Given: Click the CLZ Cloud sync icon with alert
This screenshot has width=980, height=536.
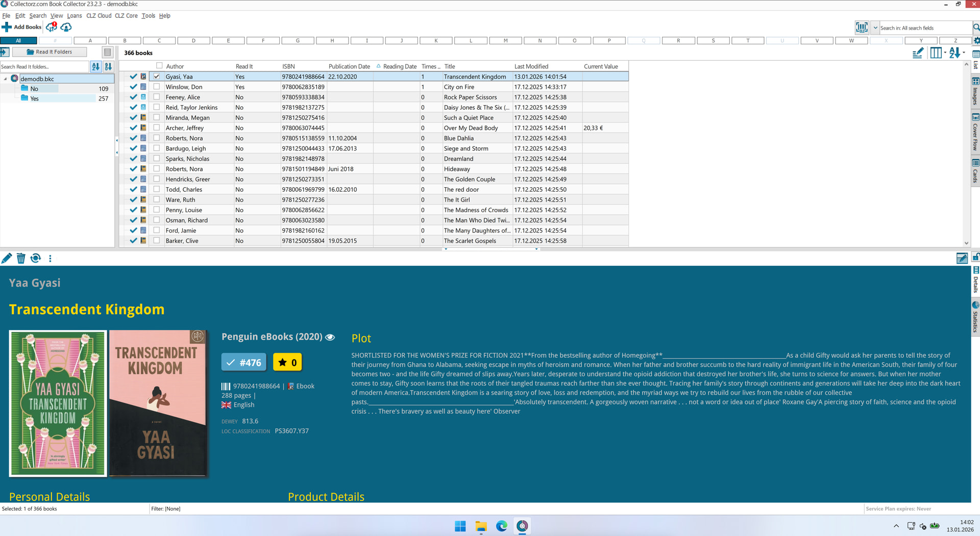Looking at the screenshot, I should [x=51, y=27].
